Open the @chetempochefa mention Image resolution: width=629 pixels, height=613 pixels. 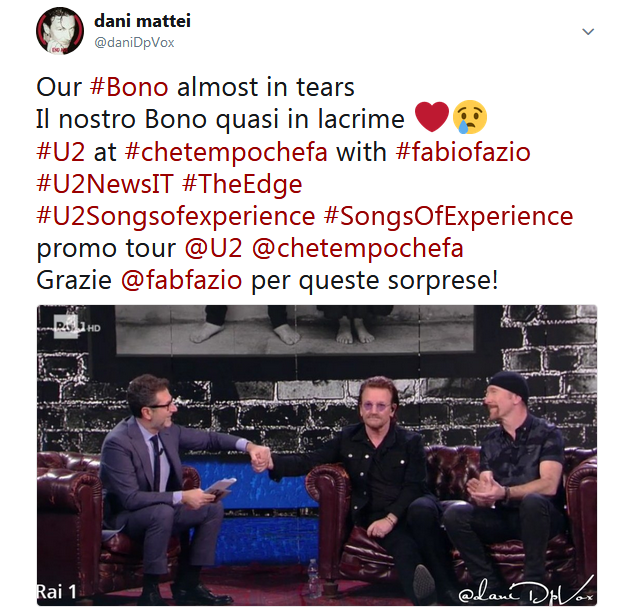358,248
